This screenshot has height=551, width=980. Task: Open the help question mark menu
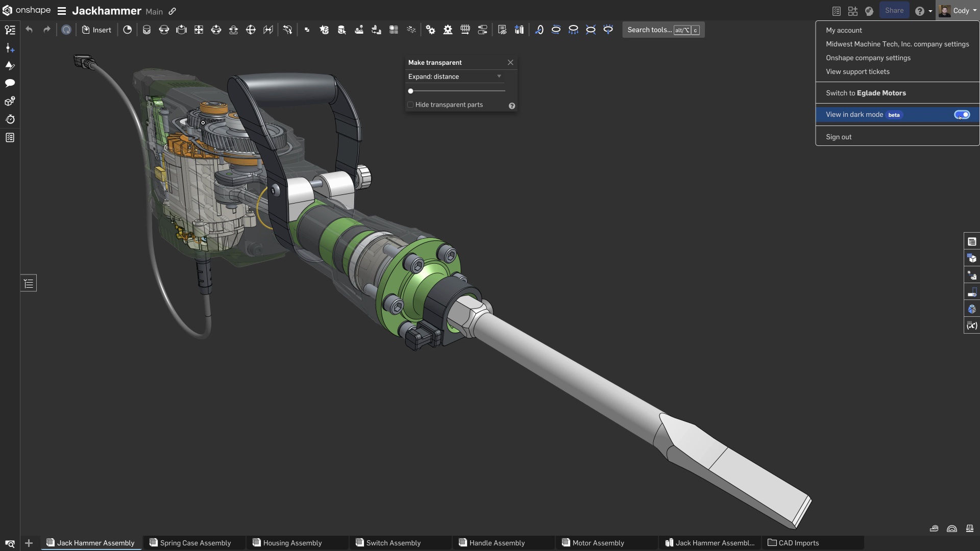[x=920, y=11]
